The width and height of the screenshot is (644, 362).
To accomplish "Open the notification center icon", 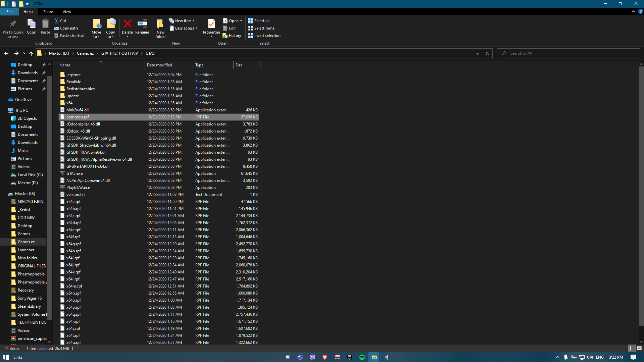I will click(633, 357).
